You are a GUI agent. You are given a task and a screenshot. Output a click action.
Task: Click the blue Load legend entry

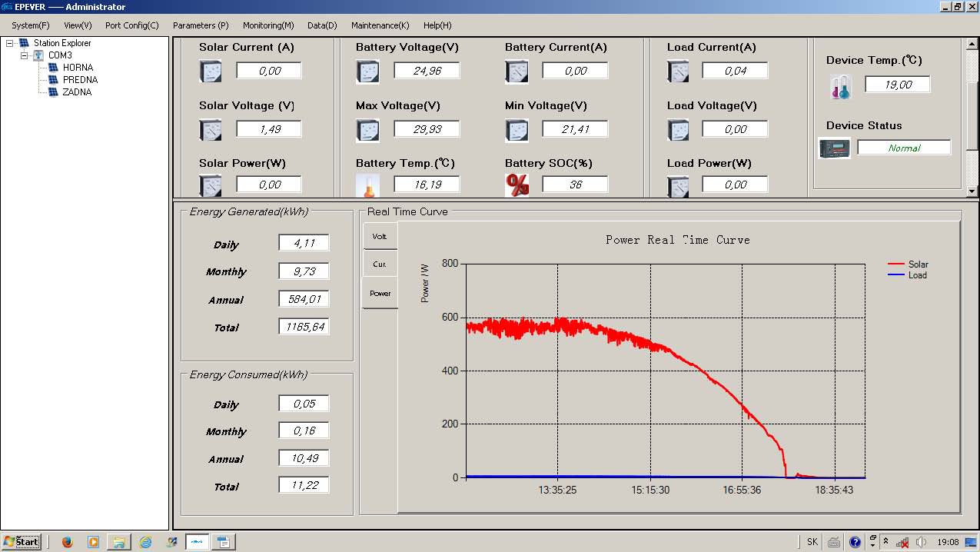click(908, 274)
